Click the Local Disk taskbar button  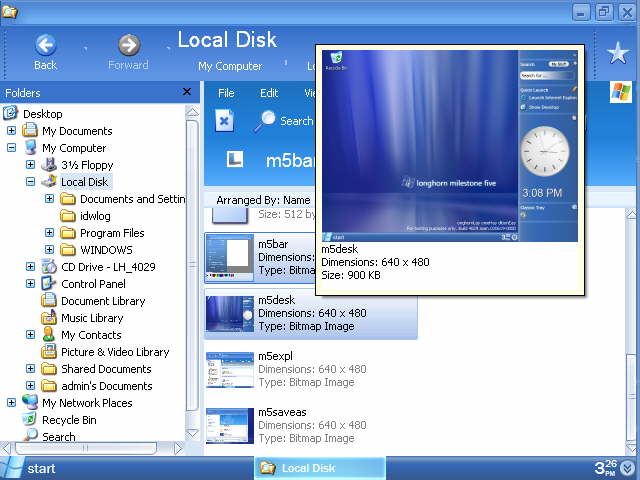coord(320,468)
